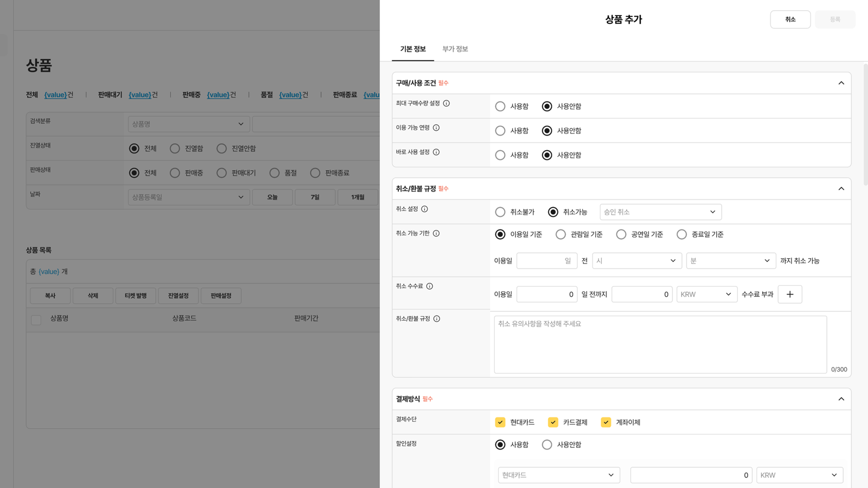This screenshot has height=488, width=868.
Task: Uncheck the 계좌이체 payment checkbox
Action: (606, 422)
